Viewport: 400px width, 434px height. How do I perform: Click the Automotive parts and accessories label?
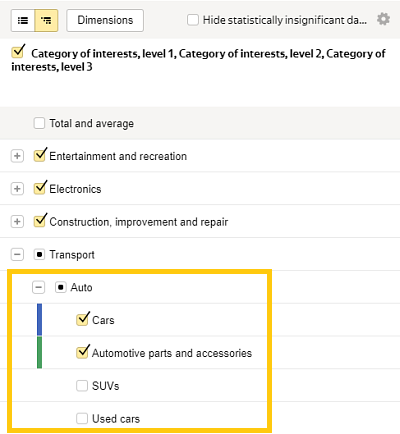coord(172,353)
